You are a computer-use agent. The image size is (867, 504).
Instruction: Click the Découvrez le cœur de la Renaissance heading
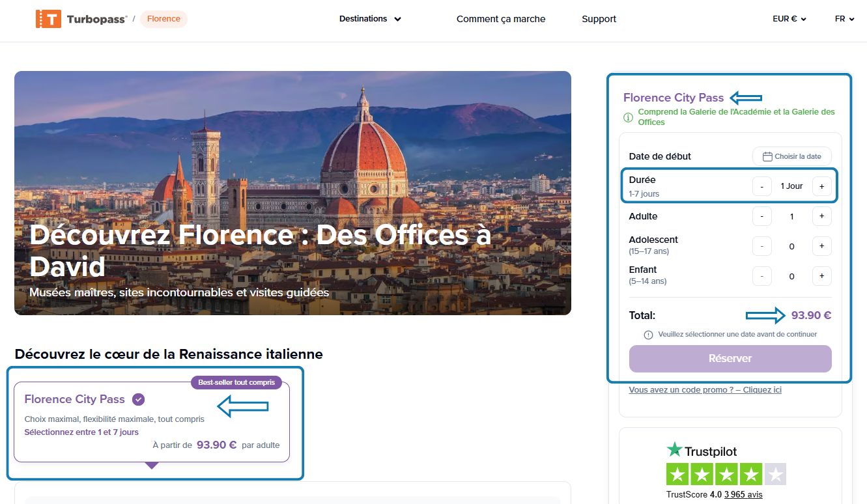[169, 354]
